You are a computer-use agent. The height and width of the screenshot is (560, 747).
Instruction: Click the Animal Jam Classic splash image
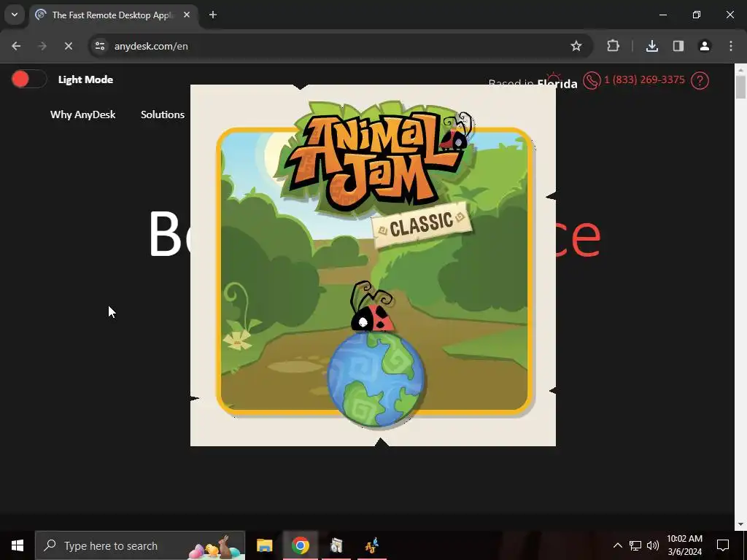pos(373,265)
